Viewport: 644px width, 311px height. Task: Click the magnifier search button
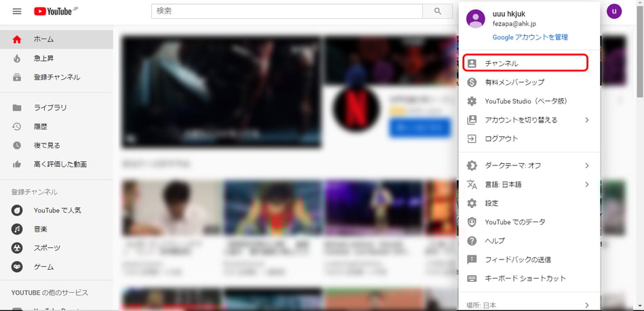click(437, 11)
